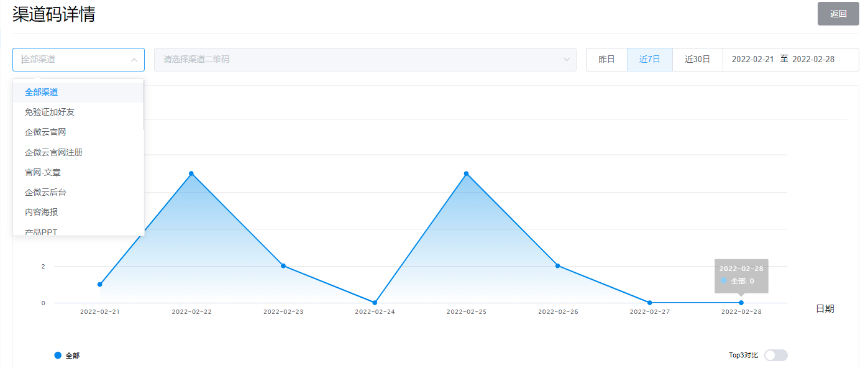The image size is (868, 368).
Task: Open the 请选择渠道二维码 dropdown
Action: point(365,60)
